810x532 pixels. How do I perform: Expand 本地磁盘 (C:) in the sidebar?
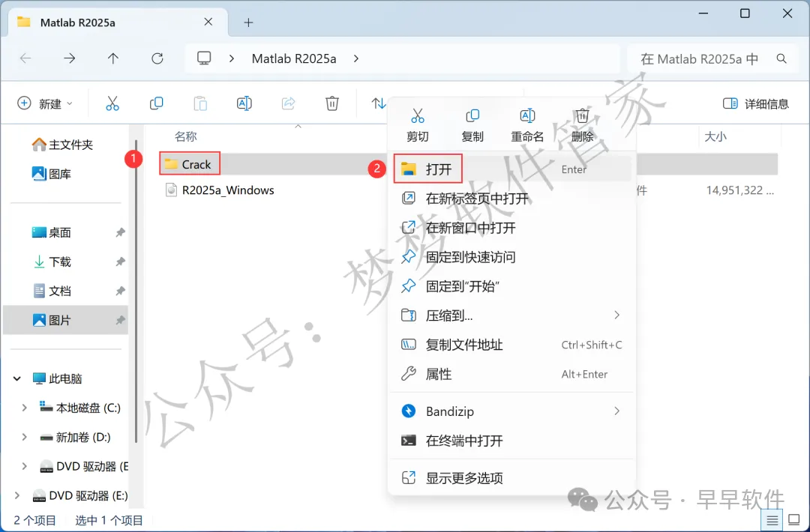coord(24,408)
